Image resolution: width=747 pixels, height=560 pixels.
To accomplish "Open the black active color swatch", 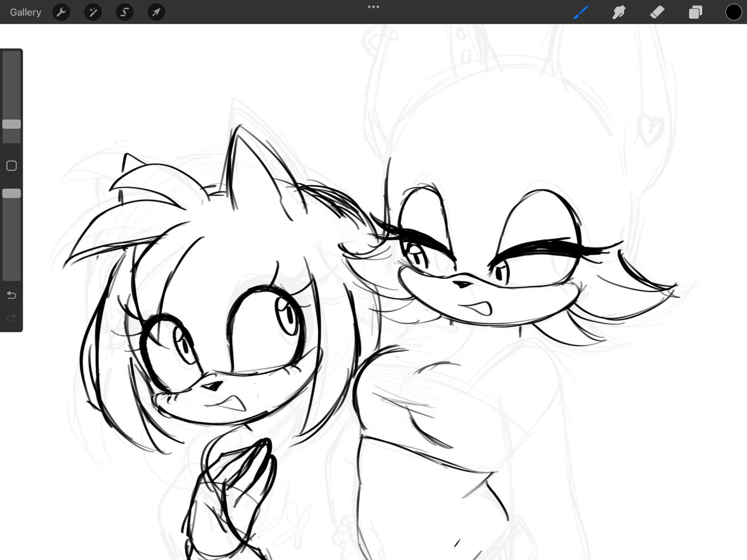I will 733,12.
